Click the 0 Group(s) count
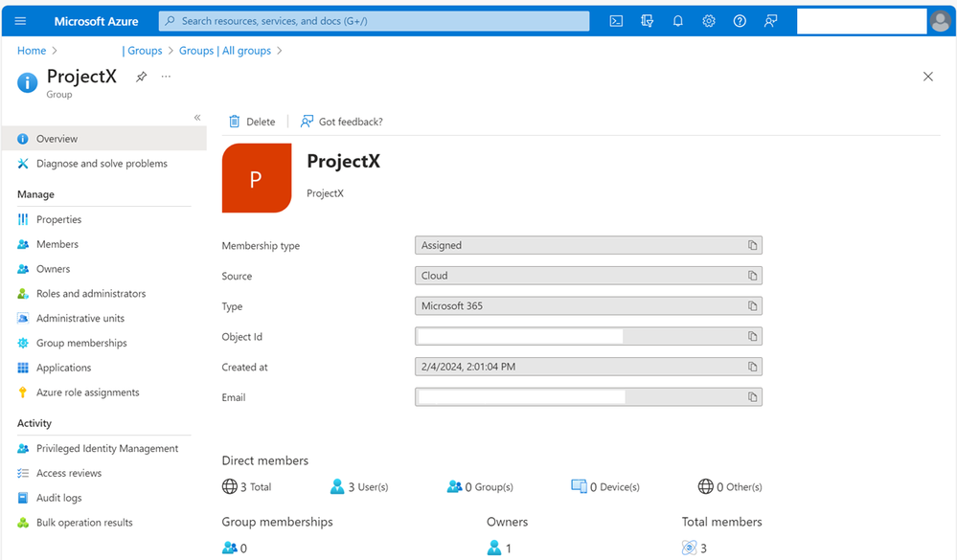The height and width of the screenshot is (560, 957). point(480,487)
